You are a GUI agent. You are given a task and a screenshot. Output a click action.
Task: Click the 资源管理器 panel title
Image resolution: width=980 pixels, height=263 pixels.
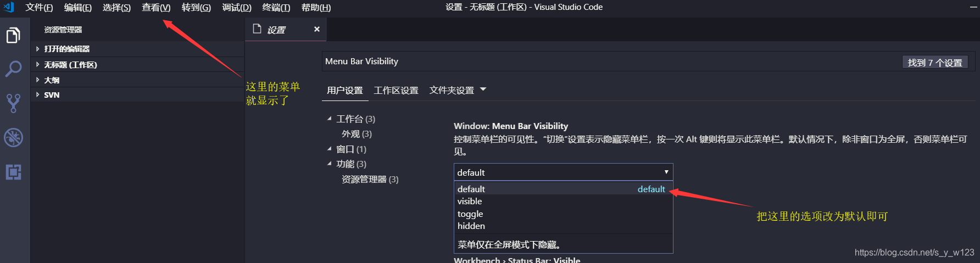click(x=63, y=30)
